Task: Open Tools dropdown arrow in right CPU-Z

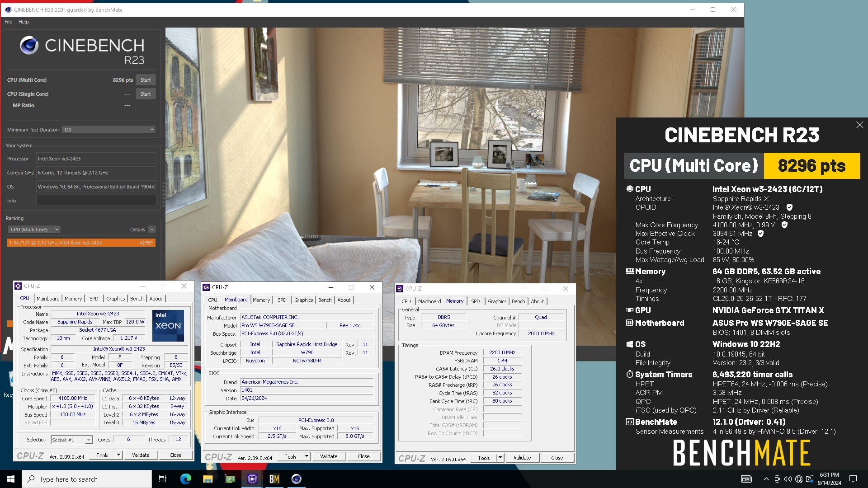Action: 500,458
